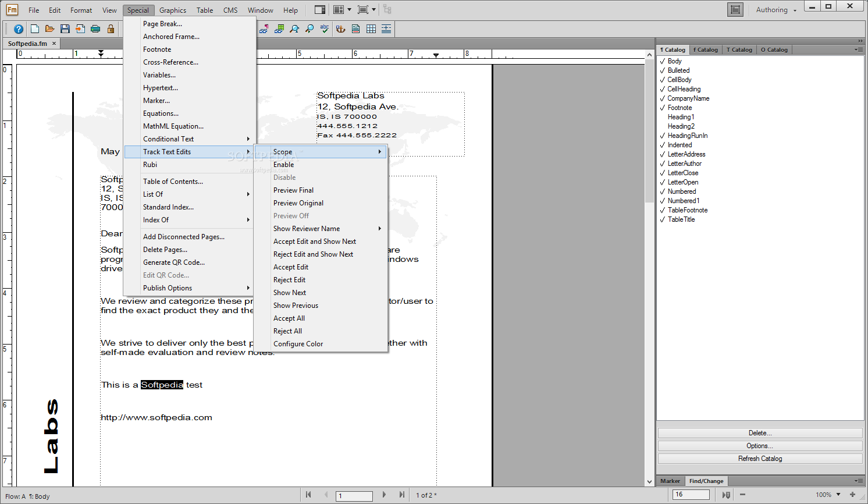Select Heading1 paragraph tag in catalog
Screen dimensions: 868x504
point(681,117)
